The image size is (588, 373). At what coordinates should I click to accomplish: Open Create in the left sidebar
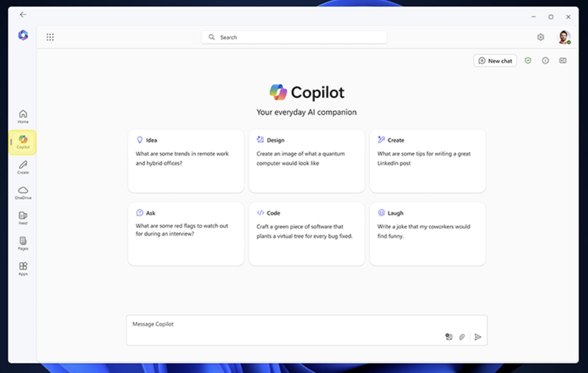23,168
